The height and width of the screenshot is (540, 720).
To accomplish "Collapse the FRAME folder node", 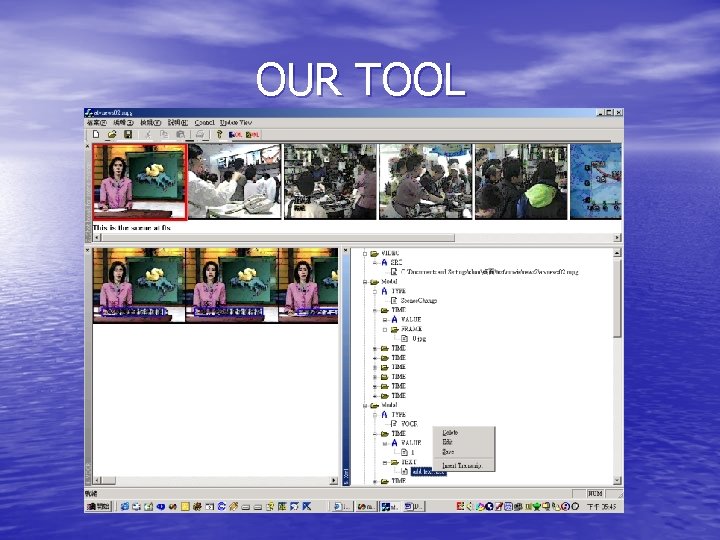I will point(385,330).
